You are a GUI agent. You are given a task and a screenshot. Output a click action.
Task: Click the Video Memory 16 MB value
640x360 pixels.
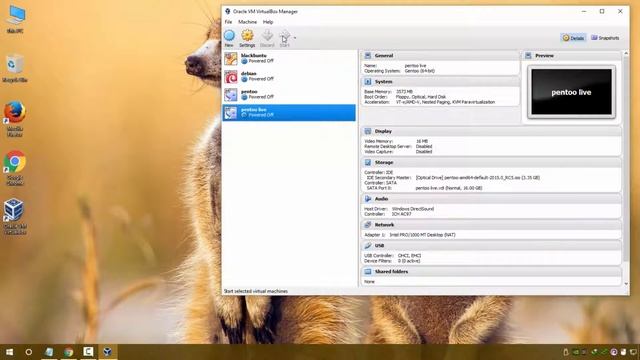(x=422, y=141)
